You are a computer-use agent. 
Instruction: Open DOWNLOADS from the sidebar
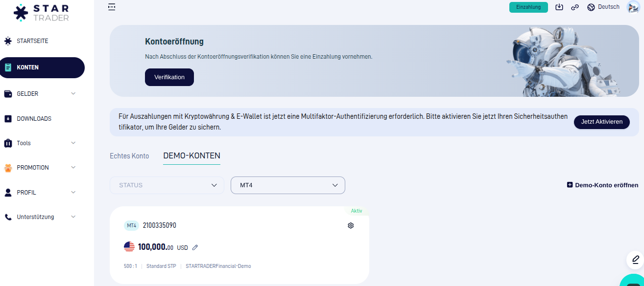34,118
